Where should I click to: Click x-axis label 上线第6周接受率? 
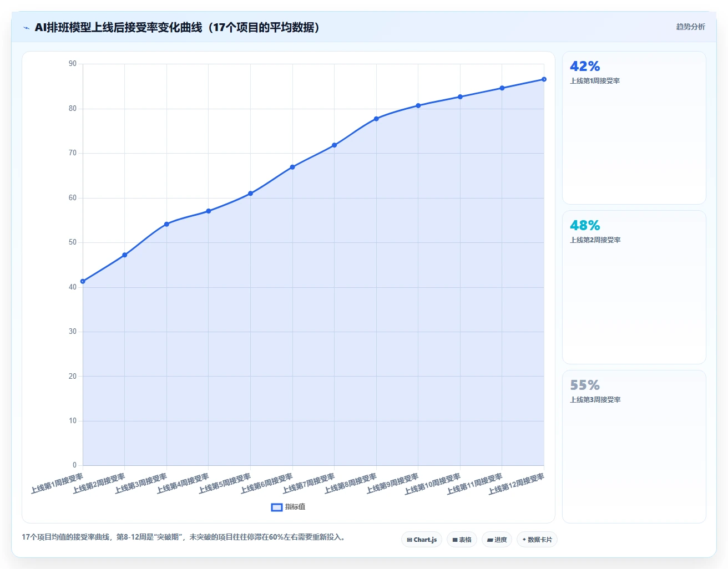[266, 484]
